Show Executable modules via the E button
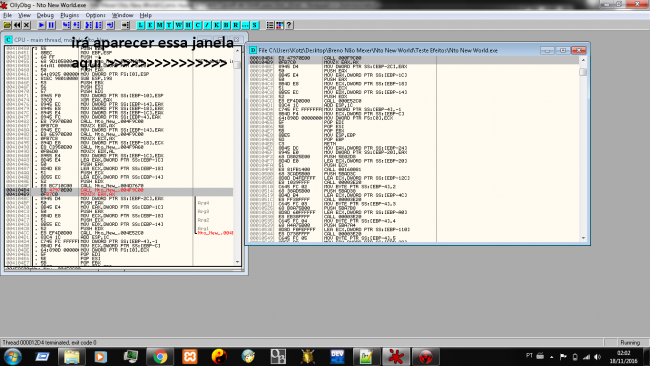This screenshot has height=366, width=650. 150,25
